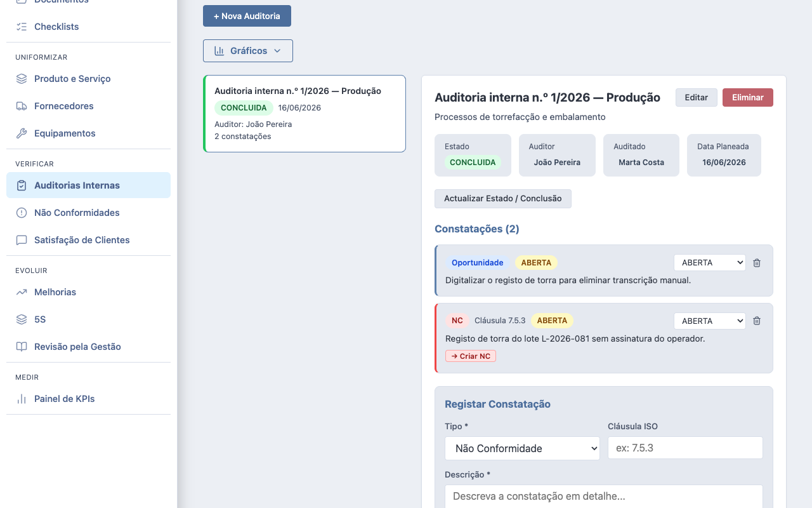812x508 pixels.
Task: Click the + Nova Auditoria button
Action: click(247, 16)
